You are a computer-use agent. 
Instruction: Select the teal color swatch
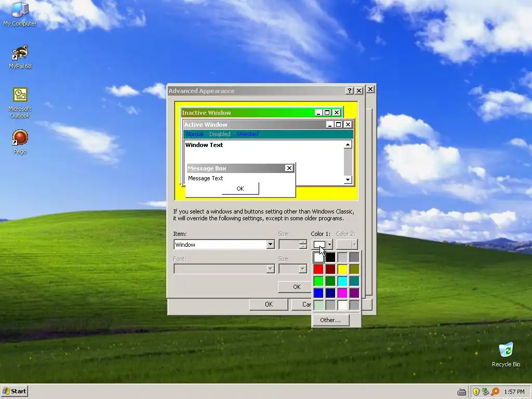coord(354,281)
